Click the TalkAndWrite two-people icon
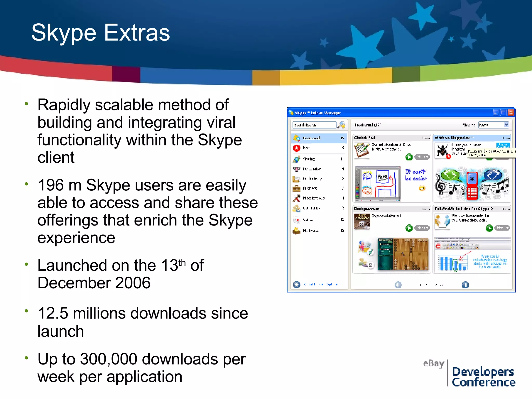532x399 pixels. coord(442,221)
